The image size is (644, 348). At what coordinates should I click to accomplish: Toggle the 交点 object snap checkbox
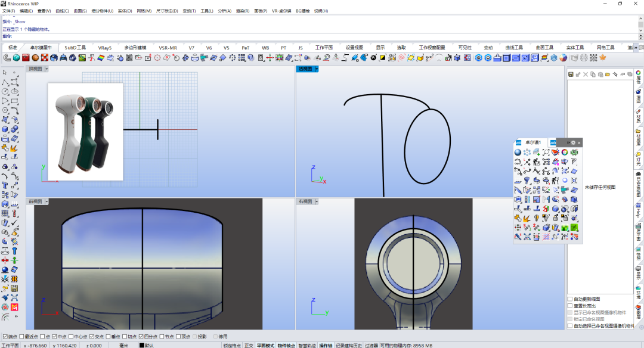coord(92,337)
